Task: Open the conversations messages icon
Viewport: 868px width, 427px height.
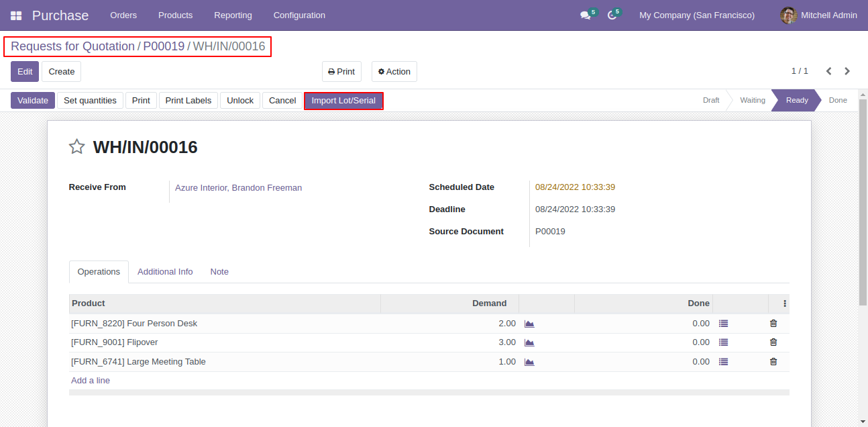Action: [x=585, y=15]
